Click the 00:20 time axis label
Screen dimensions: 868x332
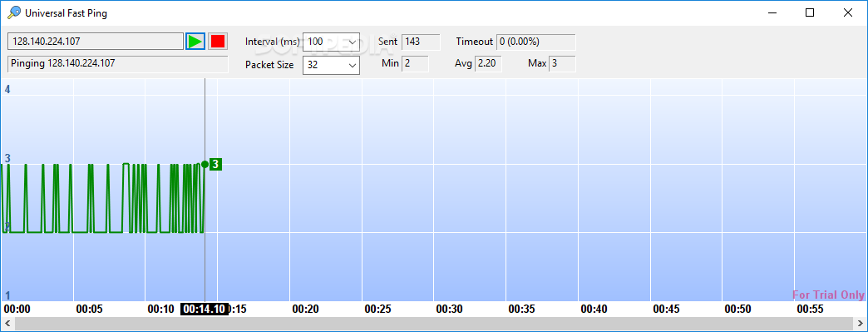306,310
